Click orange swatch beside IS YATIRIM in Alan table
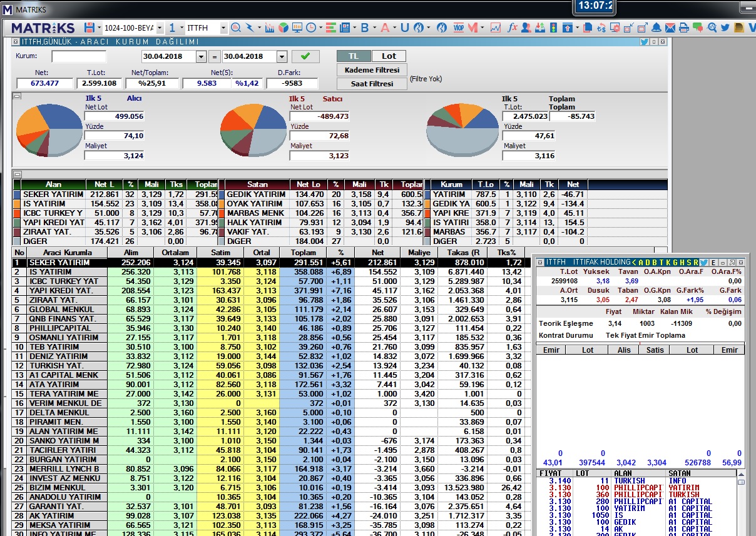756x536 pixels. [x=17, y=204]
